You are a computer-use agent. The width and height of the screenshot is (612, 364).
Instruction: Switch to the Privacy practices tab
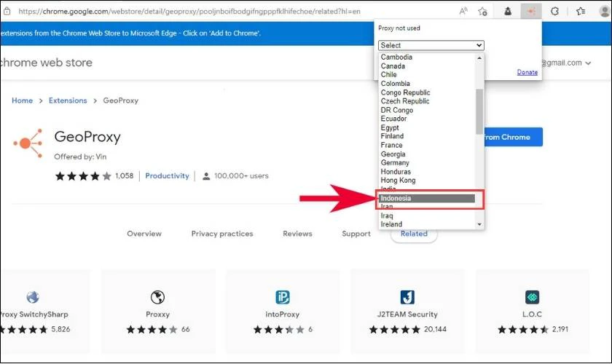(222, 234)
